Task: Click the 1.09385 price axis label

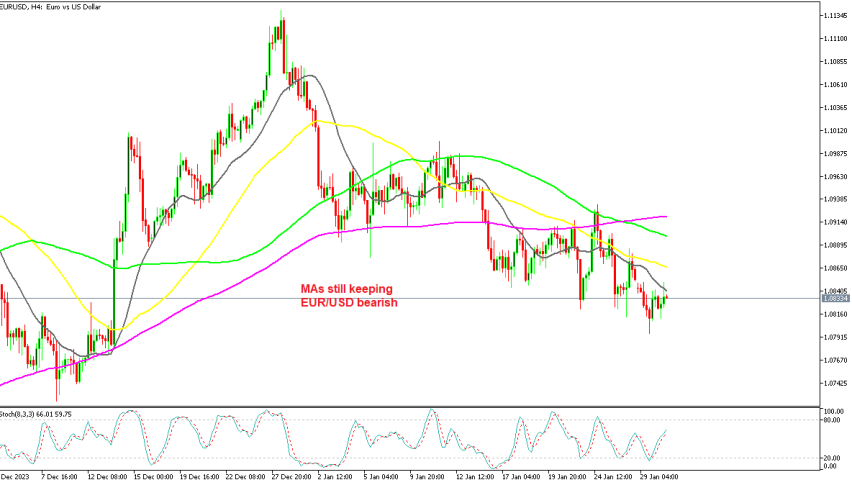Action: (836, 199)
